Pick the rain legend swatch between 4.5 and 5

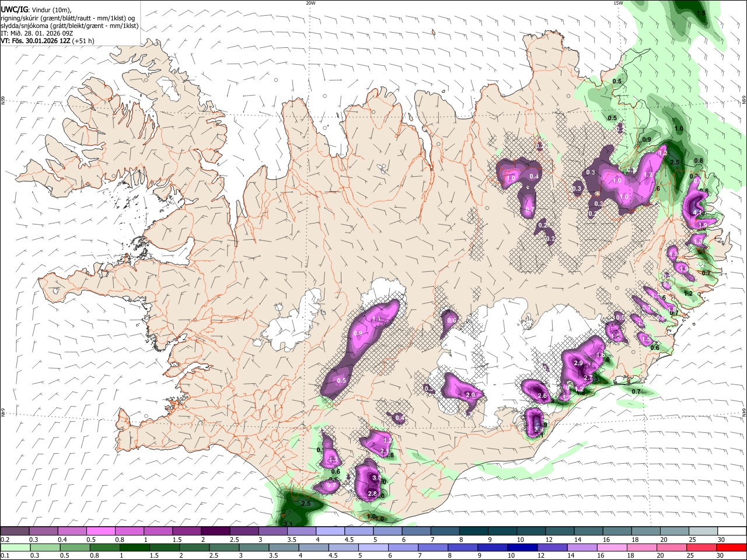pyautogui.click(x=344, y=547)
